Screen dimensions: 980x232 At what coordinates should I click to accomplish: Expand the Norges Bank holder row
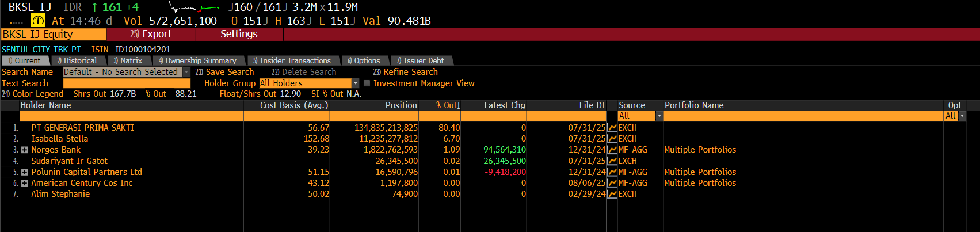(25, 150)
